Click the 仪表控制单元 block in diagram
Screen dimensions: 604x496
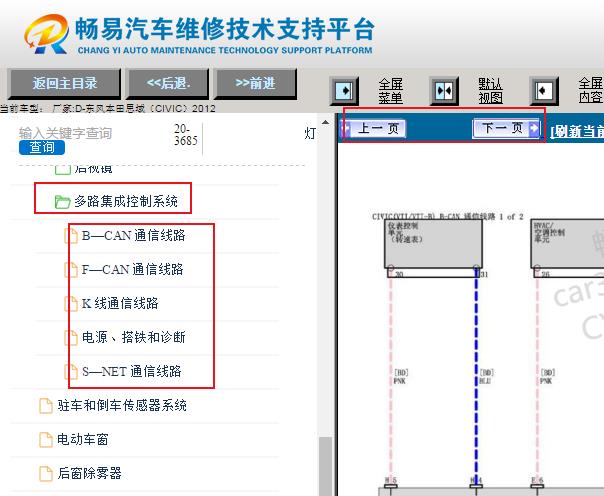[433, 243]
